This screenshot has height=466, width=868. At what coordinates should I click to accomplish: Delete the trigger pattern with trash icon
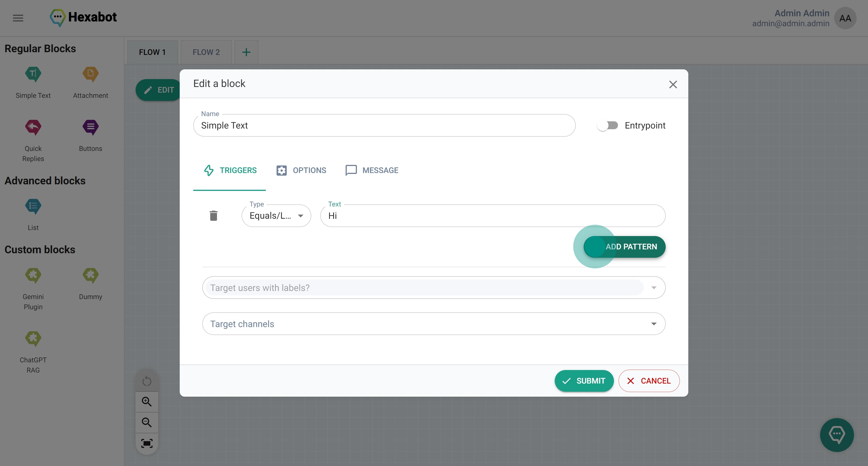tap(213, 215)
